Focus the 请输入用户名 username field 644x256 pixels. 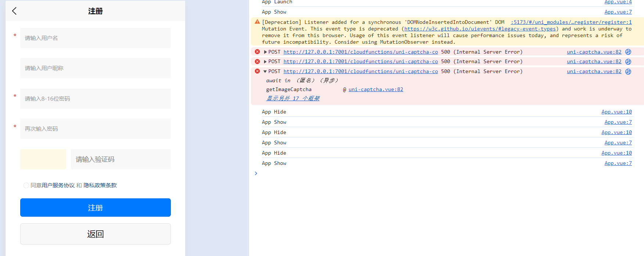click(96, 38)
